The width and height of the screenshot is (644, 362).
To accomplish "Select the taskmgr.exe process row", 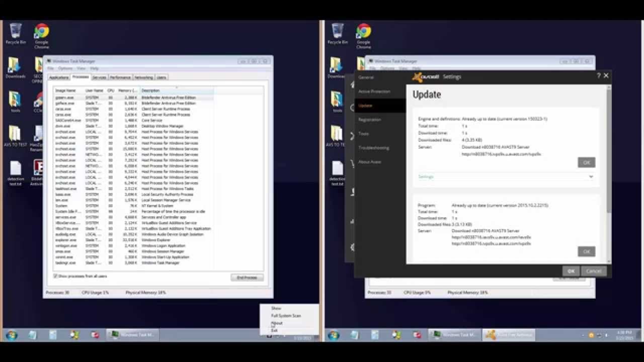I will click(134, 262).
